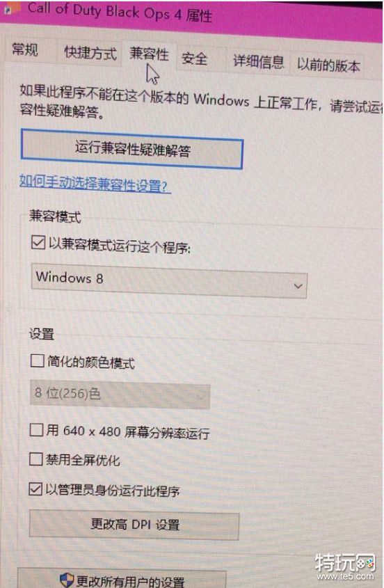384x588 pixels.
Task: Check 用 640 x 480 屏幕分辨率运行
Action: [36, 430]
